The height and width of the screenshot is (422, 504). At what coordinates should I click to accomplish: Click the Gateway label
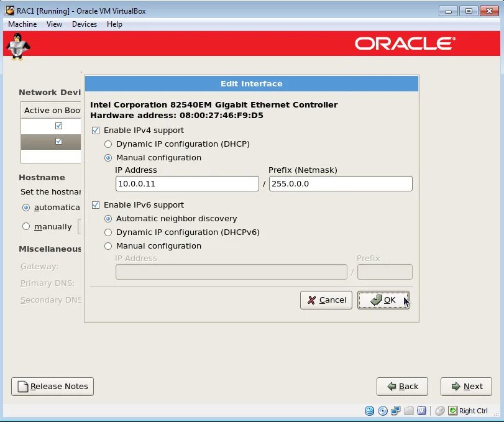point(39,267)
